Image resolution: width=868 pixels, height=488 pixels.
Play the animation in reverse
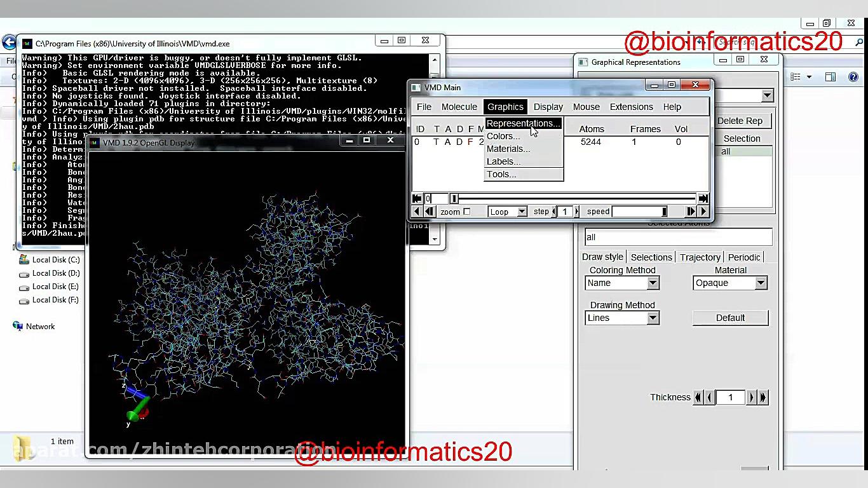coord(417,212)
